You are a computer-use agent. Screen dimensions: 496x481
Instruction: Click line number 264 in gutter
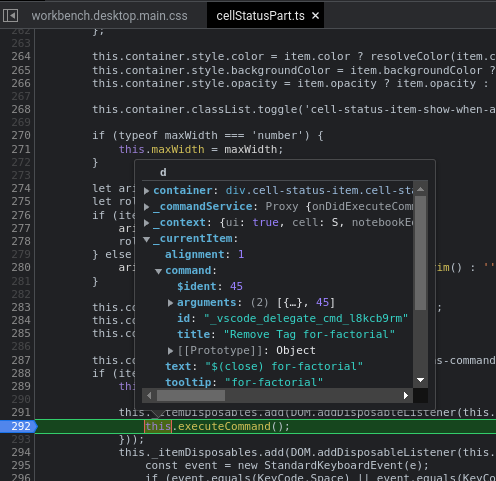21,56
